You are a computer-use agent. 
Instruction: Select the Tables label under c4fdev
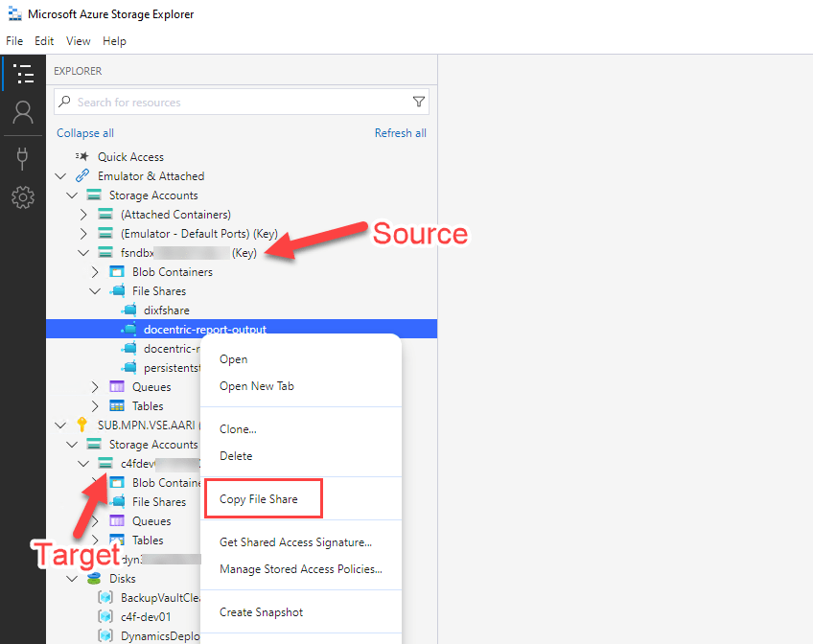click(x=148, y=540)
